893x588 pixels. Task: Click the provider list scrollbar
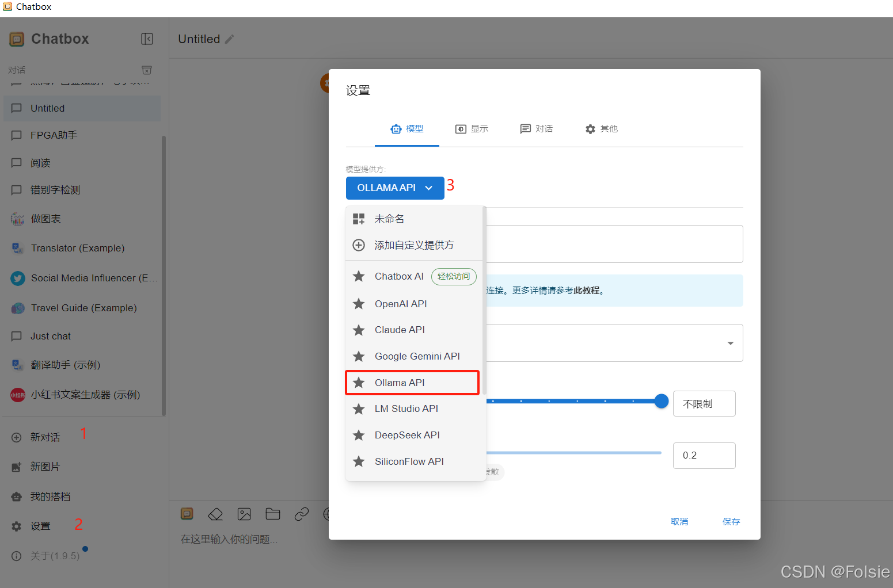pyautogui.click(x=485, y=300)
